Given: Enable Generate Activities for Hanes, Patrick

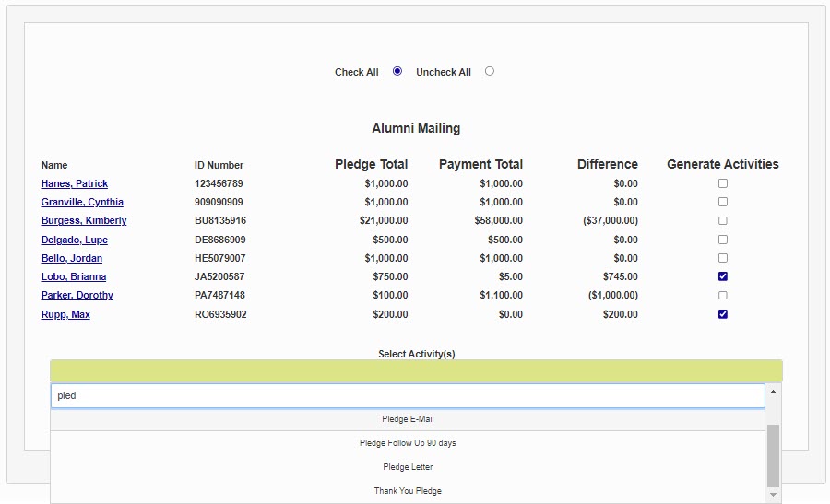Looking at the screenshot, I should click(x=723, y=183).
